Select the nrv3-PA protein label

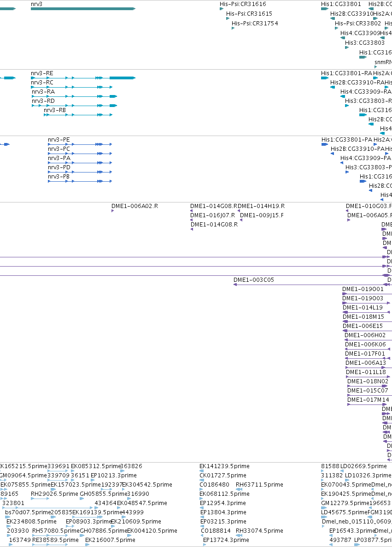(x=59, y=158)
